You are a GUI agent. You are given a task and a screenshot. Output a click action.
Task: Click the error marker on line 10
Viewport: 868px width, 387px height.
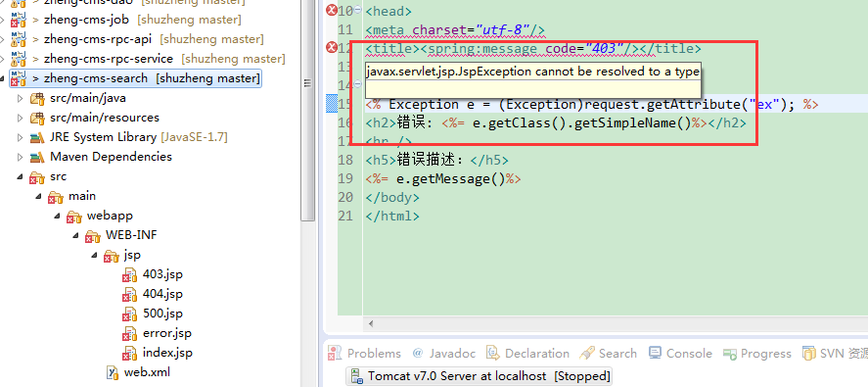click(x=332, y=10)
